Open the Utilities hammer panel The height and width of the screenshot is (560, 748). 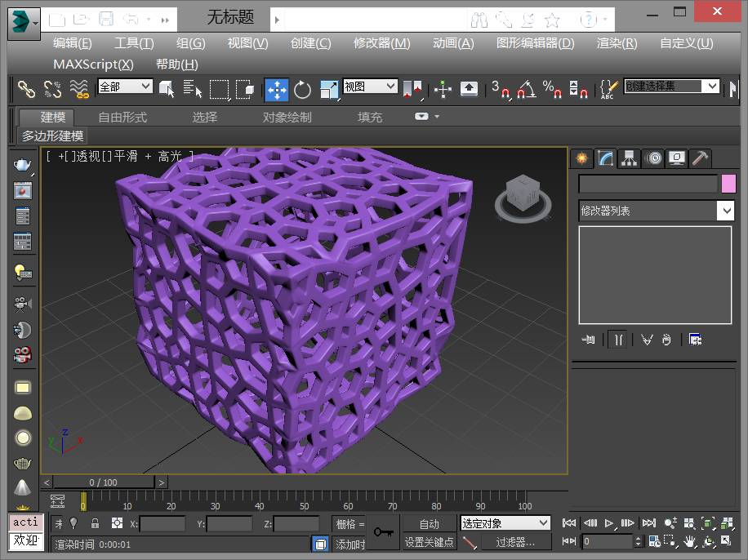(700, 158)
